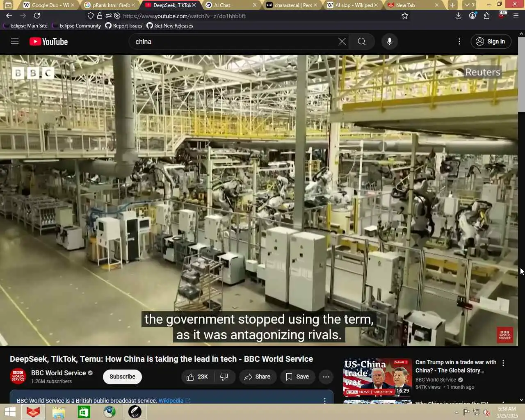Open the extension badged 446
Image resolution: width=525 pixels, height=420 pixels.
[502, 15]
